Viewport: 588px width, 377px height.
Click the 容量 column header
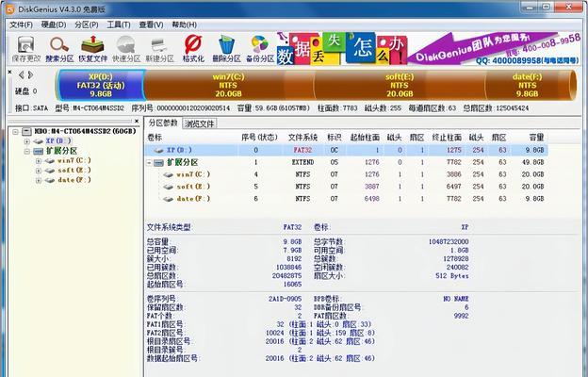click(x=536, y=138)
